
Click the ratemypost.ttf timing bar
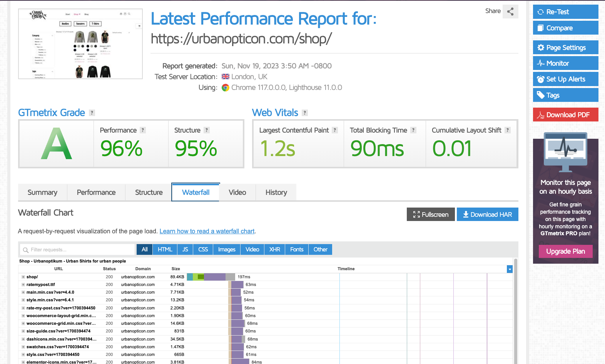[x=236, y=284]
